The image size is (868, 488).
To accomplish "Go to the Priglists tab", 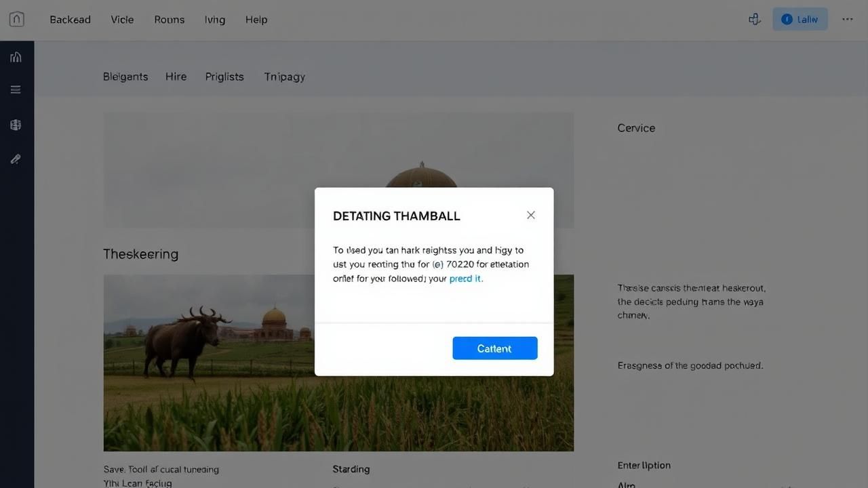I will click(224, 77).
